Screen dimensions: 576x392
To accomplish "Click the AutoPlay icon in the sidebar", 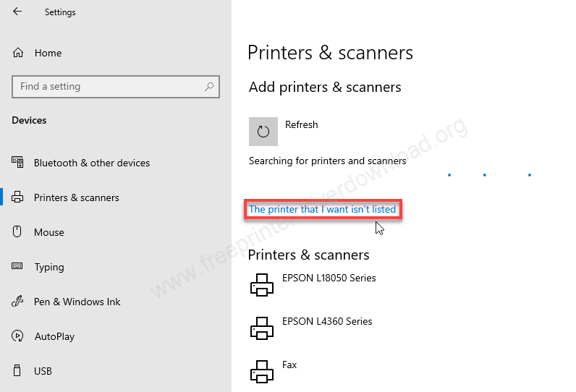I will point(18,336).
